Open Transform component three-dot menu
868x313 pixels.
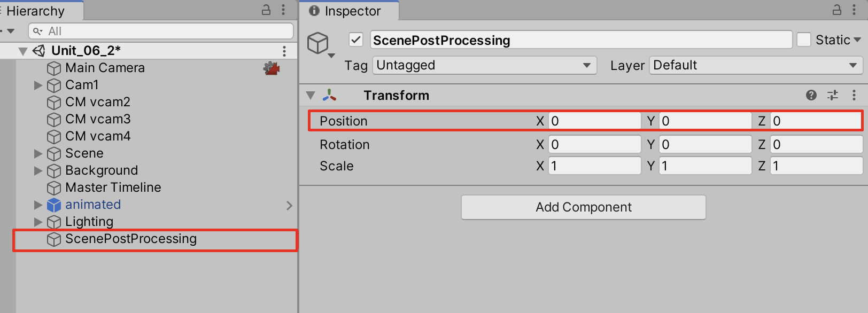point(854,95)
